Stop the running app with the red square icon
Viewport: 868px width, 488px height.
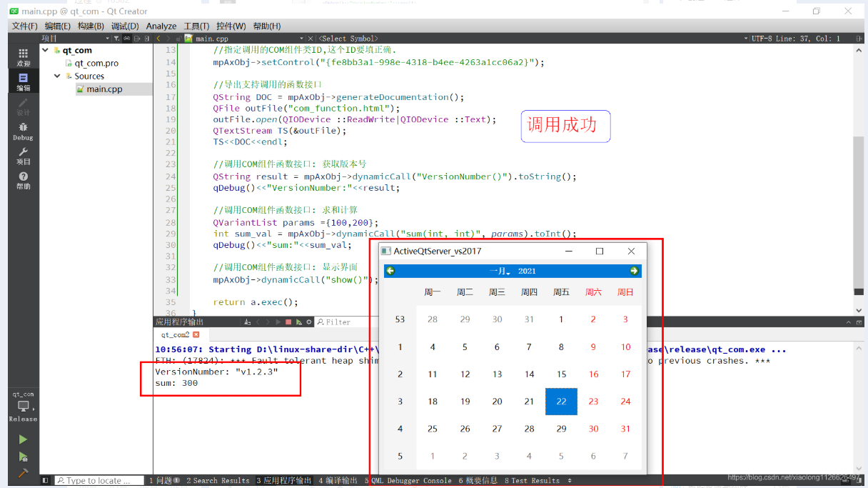288,322
